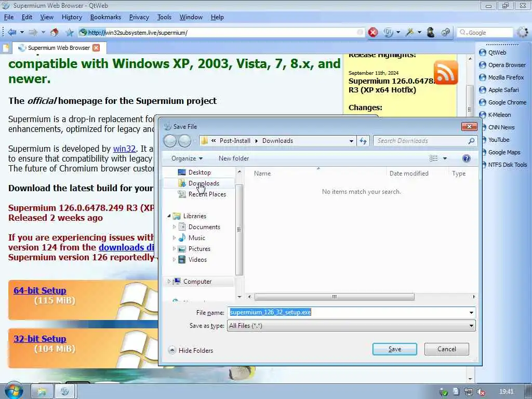The width and height of the screenshot is (532, 399).
Task: Open the Back history dropdown arrow
Action: click(22, 32)
